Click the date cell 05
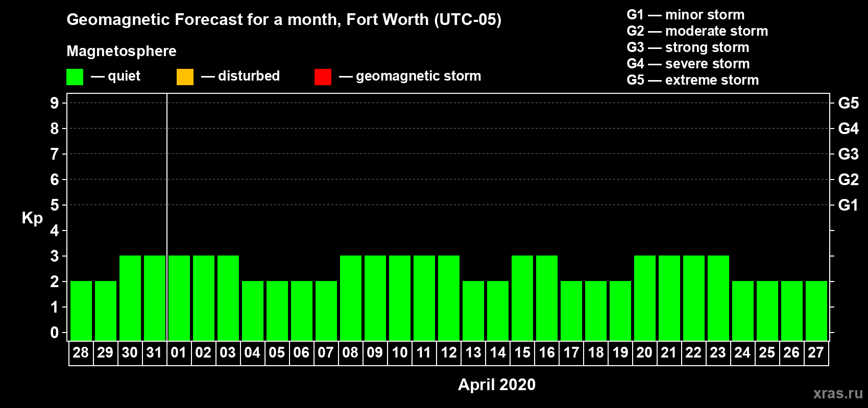The height and width of the screenshot is (408, 868). 277,353
